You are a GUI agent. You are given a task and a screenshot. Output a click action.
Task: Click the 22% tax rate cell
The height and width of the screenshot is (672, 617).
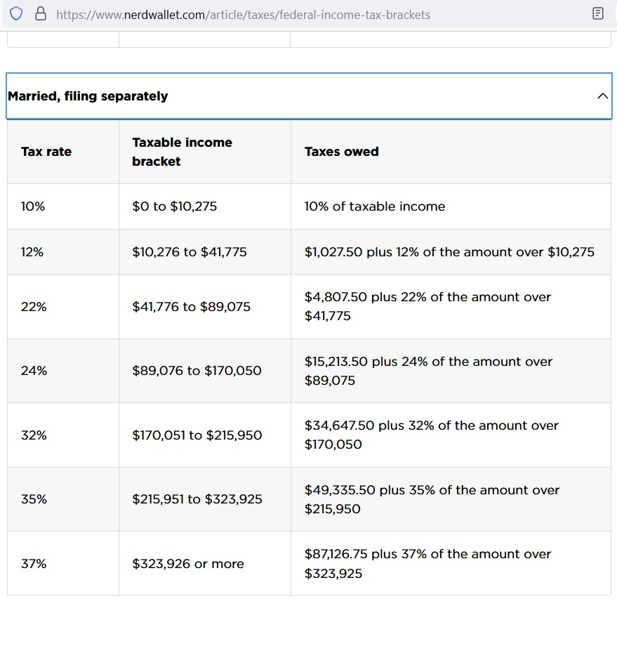(34, 306)
